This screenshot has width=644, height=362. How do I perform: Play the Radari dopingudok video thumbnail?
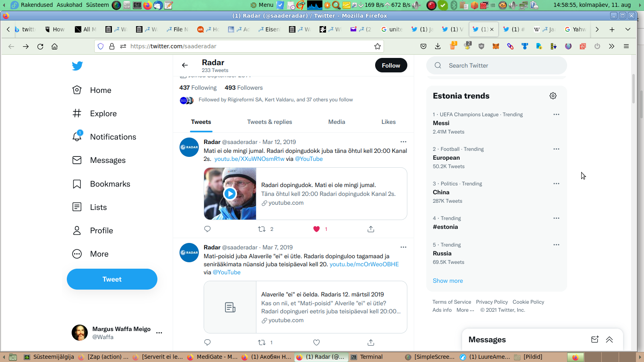click(230, 193)
